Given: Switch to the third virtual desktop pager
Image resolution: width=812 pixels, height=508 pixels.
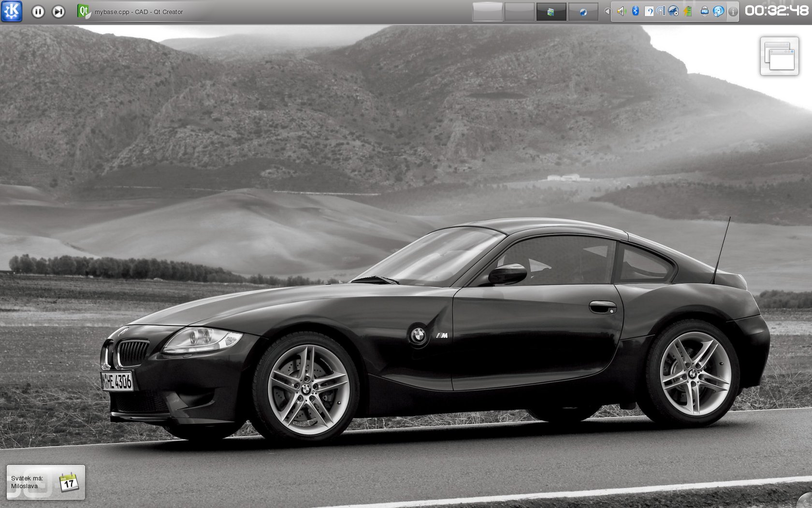Looking at the screenshot, I should 551,12.
